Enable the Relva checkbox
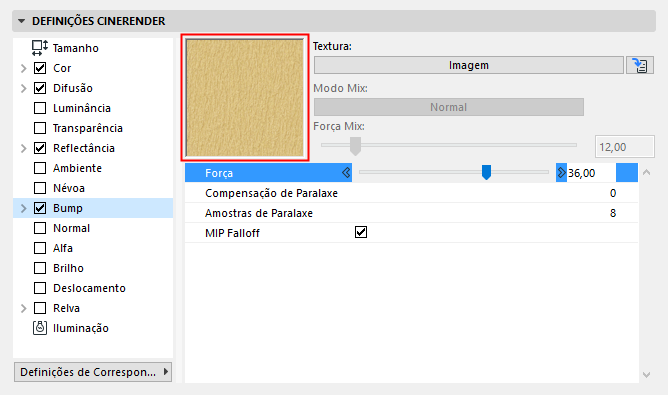Screen dimensions: 668x395 (40, 308)
